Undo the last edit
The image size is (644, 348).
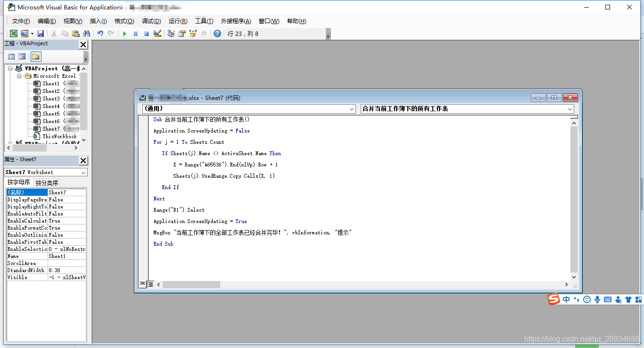pyautogui.click(x=100, y=33)
